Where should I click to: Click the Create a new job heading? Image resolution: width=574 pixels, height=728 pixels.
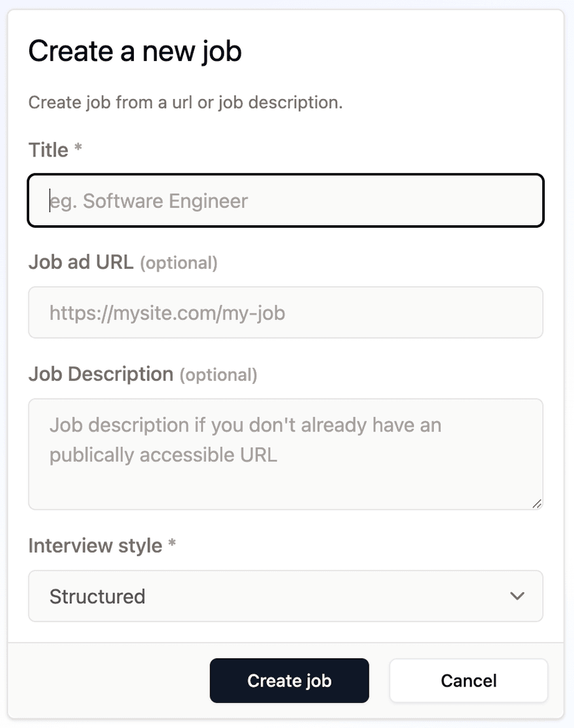(134, 51)
